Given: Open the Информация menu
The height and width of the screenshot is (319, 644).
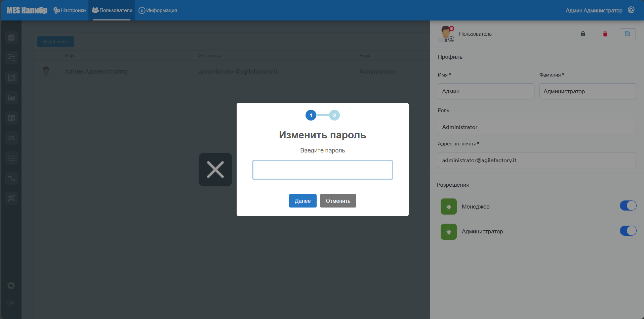Looking at the screenshot, I should (158, 10).
